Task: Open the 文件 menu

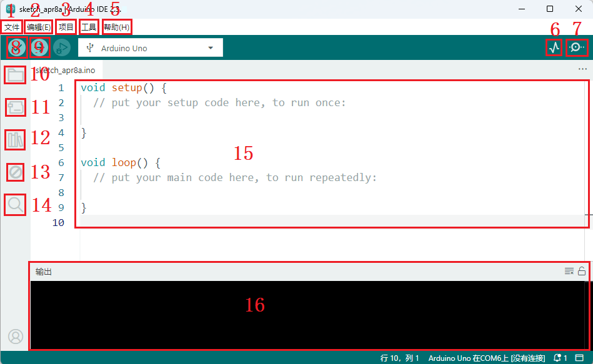Action: (x=12, y=27)
